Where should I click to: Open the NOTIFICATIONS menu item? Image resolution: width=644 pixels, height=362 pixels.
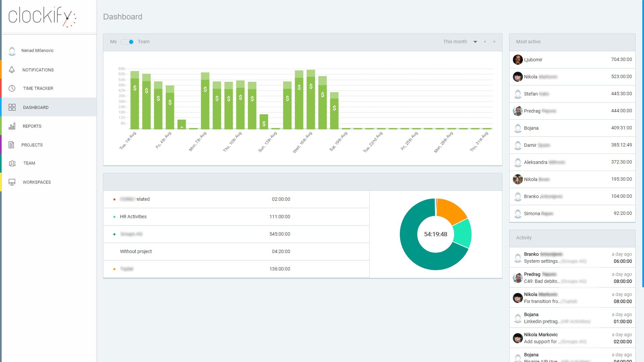pyautogui.click(x=49, y=70)
